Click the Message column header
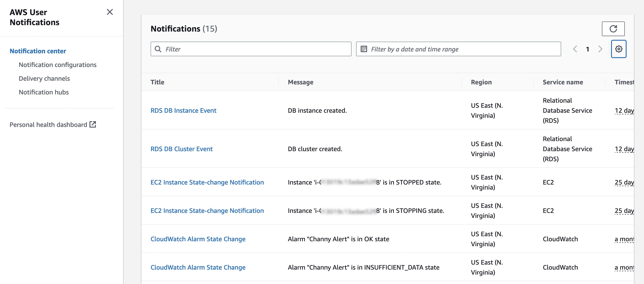The width and height of the screenshot is (644, 284). pyautogui.click(x=300, y=82)
